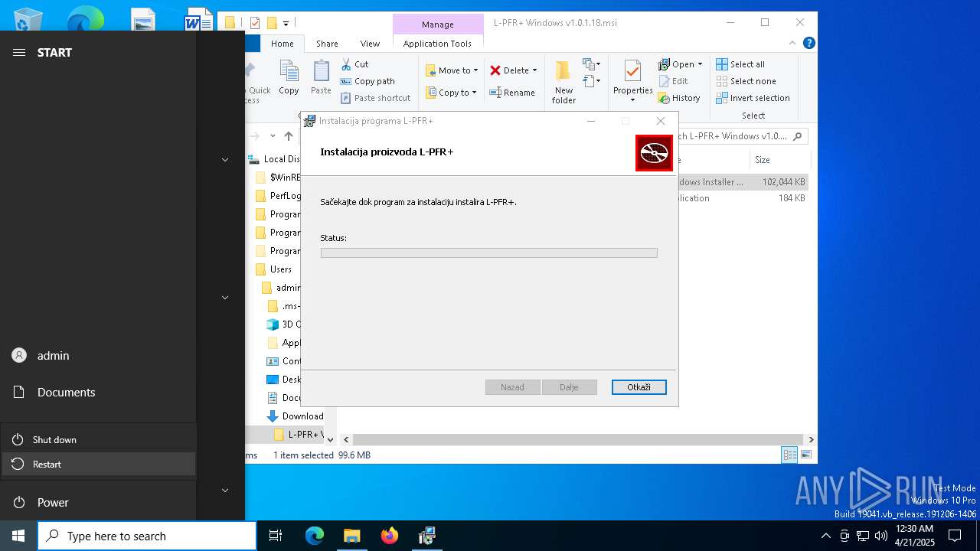The height and width of the screenshot is (551, 980).
Task: Click Copy path in the ribbon
Action: click(367, 81)
